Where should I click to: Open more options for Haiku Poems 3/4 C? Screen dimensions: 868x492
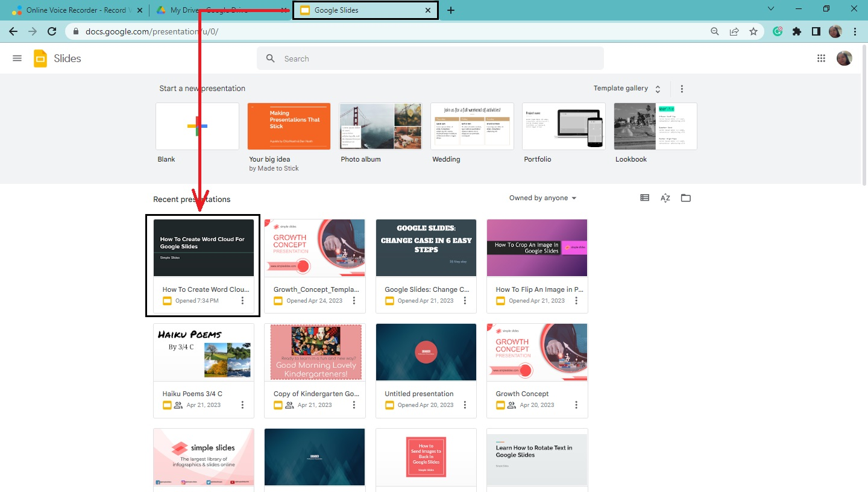click(243, 405)
